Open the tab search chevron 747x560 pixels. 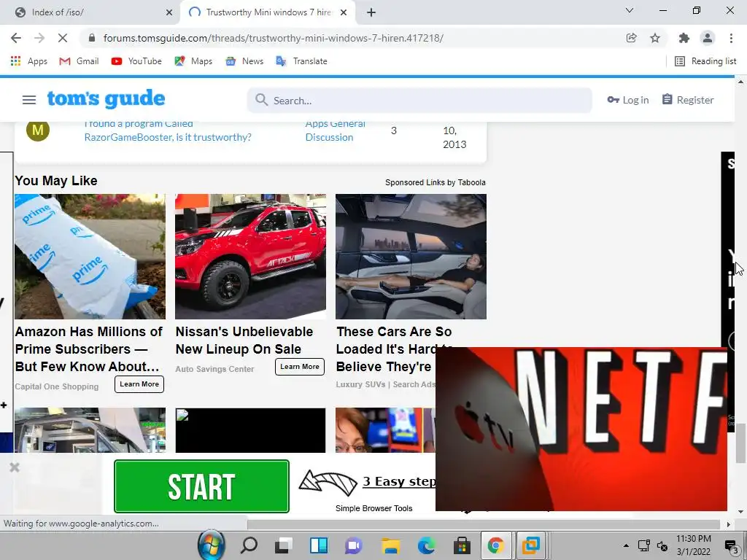pos(630,10)
